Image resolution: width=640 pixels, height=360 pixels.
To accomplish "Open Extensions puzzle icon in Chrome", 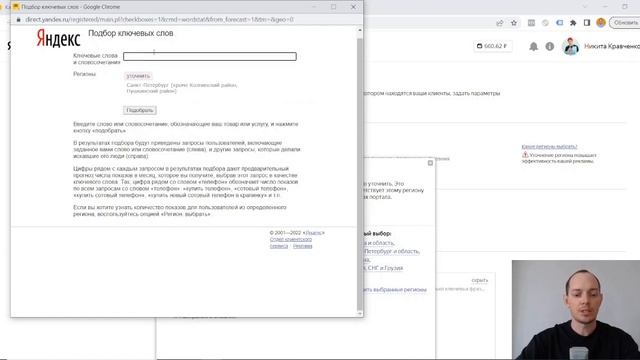I will point(573,23).
